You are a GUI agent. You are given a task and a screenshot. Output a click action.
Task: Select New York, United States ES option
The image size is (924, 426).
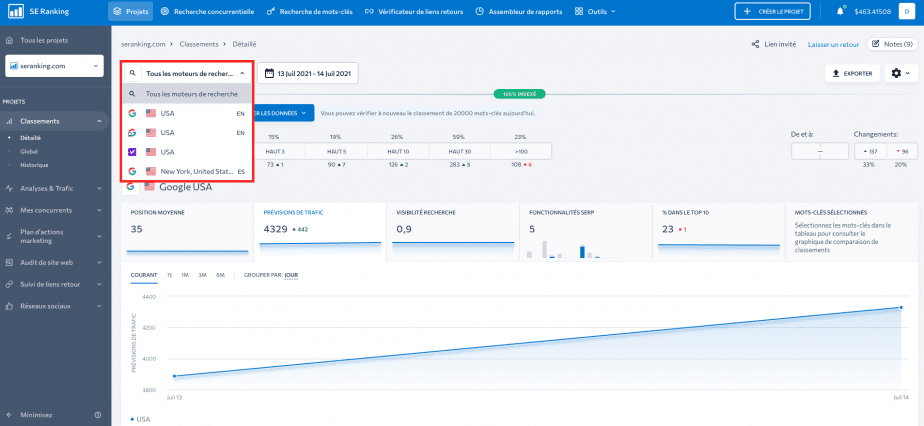(x=187, y=171)
